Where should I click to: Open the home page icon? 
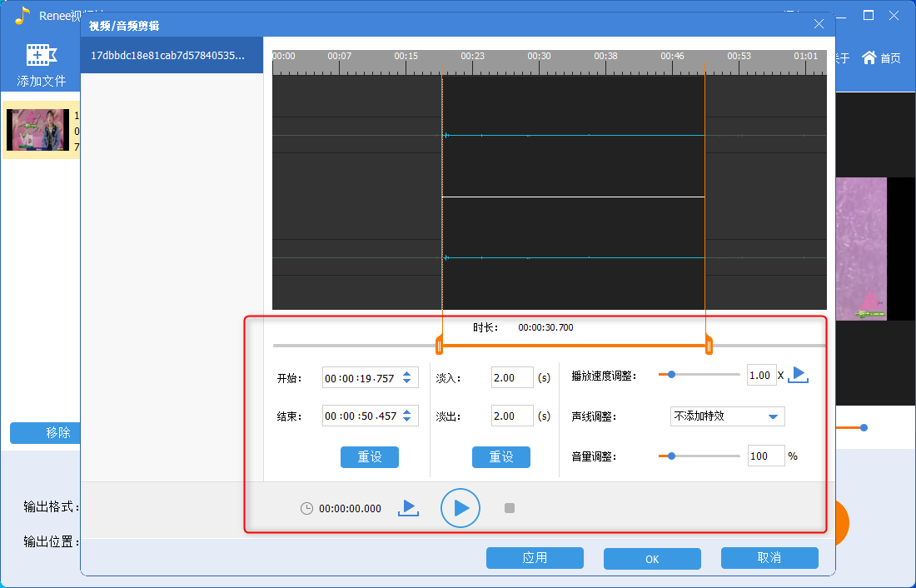869,57
